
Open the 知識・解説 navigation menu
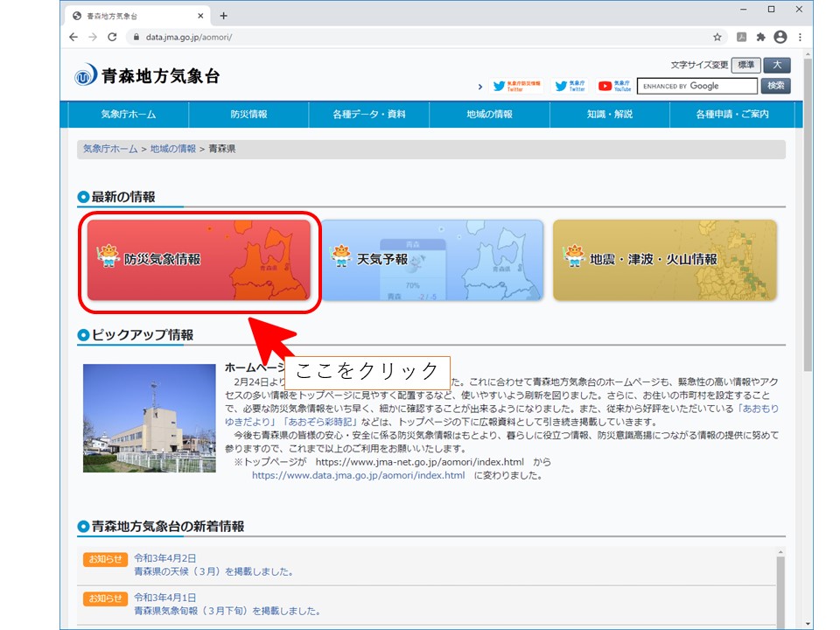(610, 114)
